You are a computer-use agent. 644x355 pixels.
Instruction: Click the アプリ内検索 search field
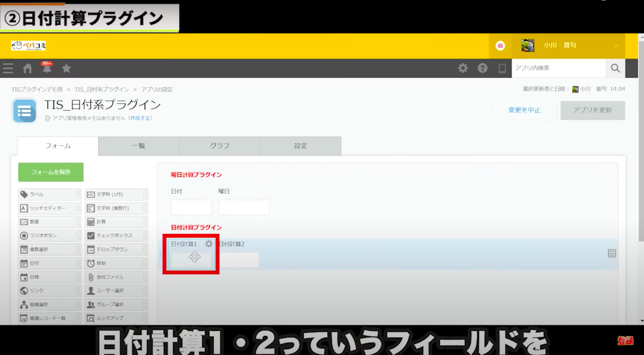tap(558, 68)
